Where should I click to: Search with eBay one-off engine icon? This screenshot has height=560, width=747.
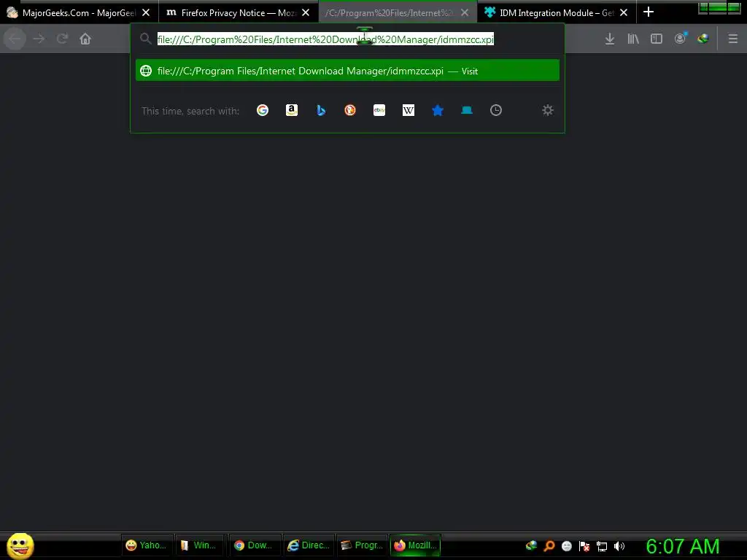[379, 111]
